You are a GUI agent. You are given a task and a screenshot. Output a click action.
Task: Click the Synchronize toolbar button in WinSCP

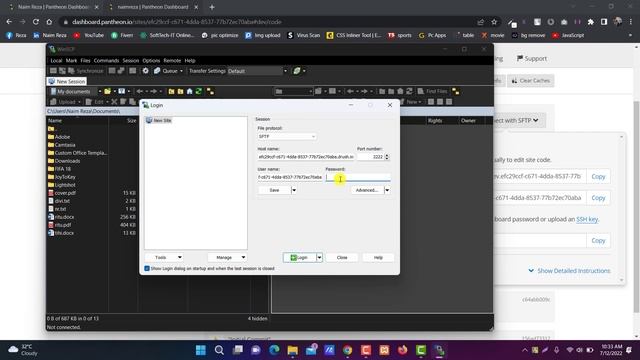[86, 71]
